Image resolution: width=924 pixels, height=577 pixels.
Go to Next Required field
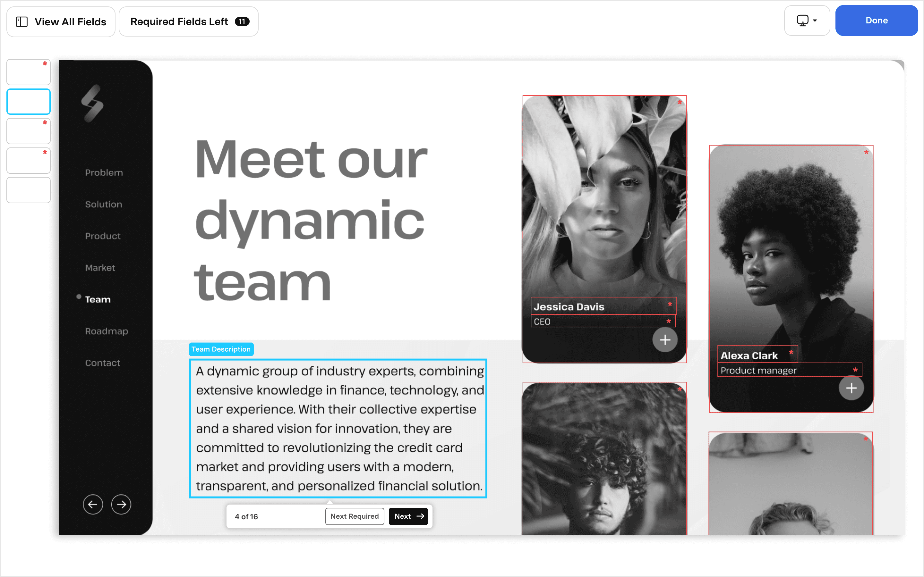[x=354, y=516]
